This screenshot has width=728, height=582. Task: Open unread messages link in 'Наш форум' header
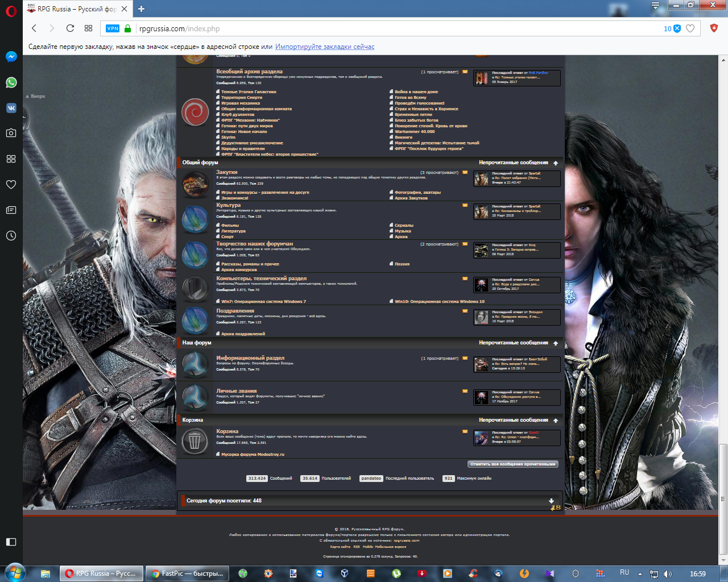(x=514, y=343)
